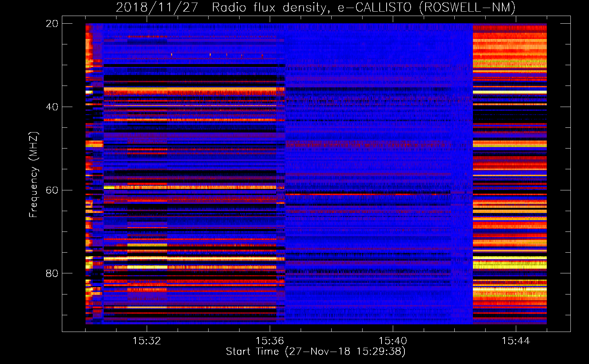The height and width of the screenshot is (364, 589).
Task: Click the 'Frequency (MHZ)' axis label
Action: [x=33, y=175]
